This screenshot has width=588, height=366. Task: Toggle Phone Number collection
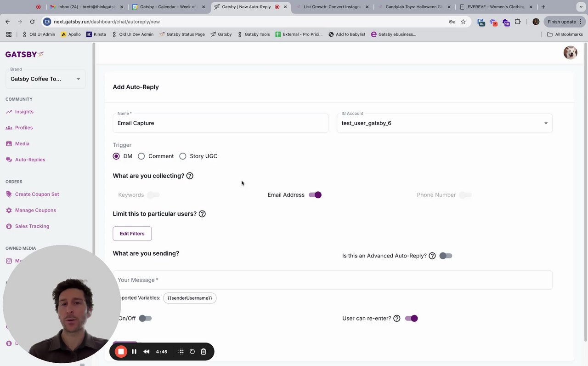tap(465, 195)
